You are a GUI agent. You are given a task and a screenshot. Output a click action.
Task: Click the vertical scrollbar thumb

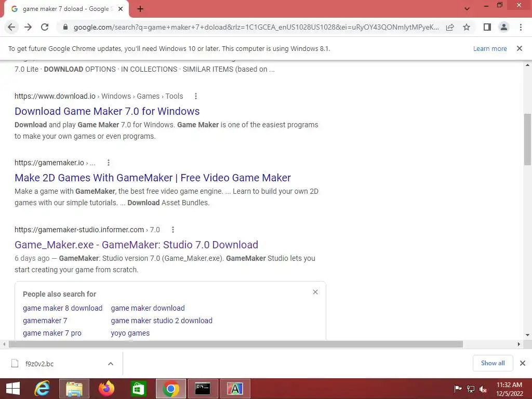528,140
